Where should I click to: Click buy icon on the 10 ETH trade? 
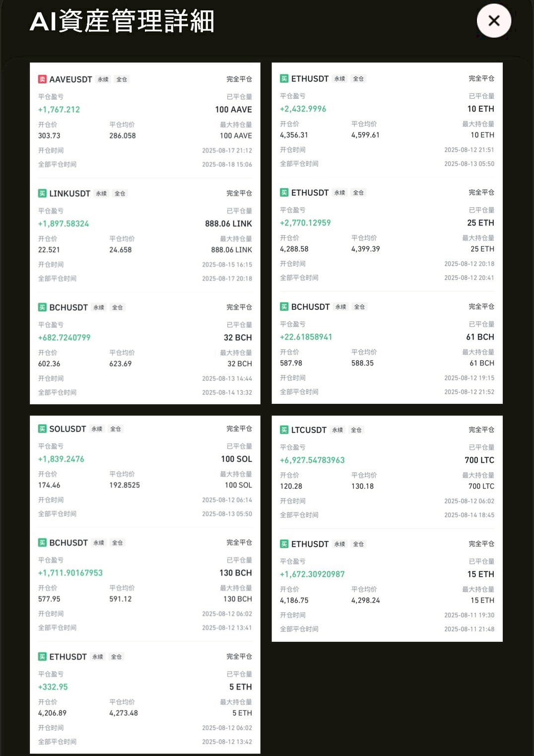coord(284,78)
